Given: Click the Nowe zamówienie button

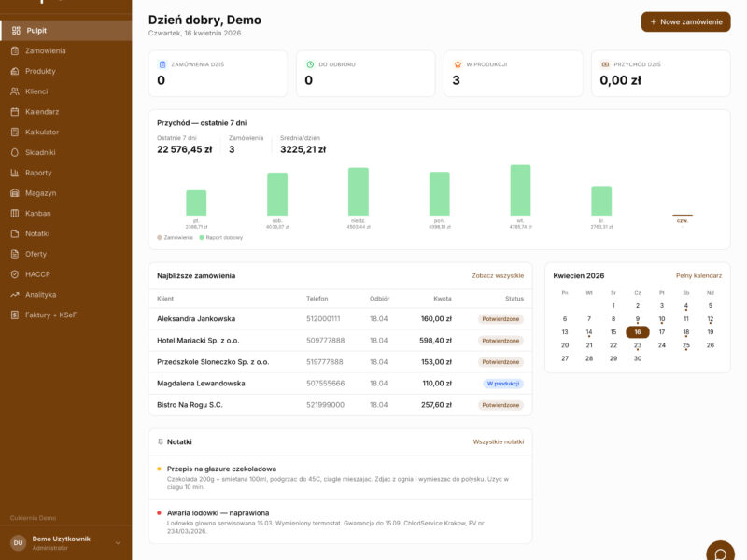Looking at the screenshot, I should 685,21.
